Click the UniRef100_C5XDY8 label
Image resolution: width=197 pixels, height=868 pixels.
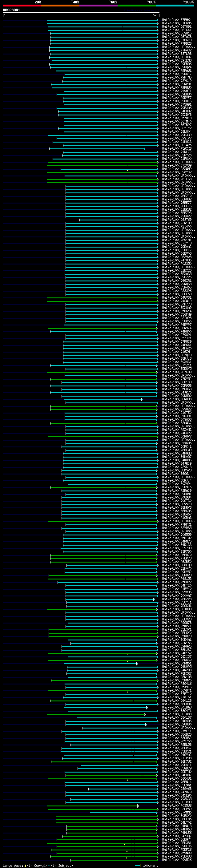pos(176,115)
